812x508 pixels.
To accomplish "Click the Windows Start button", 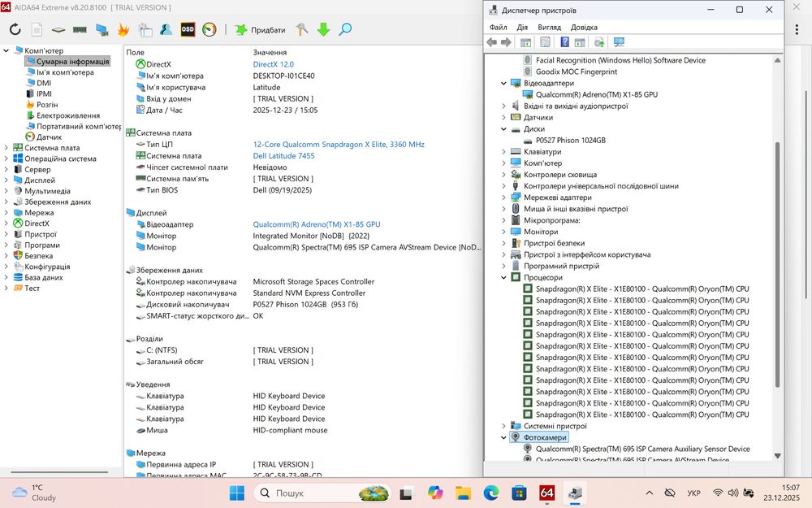I will coord(236,493).
